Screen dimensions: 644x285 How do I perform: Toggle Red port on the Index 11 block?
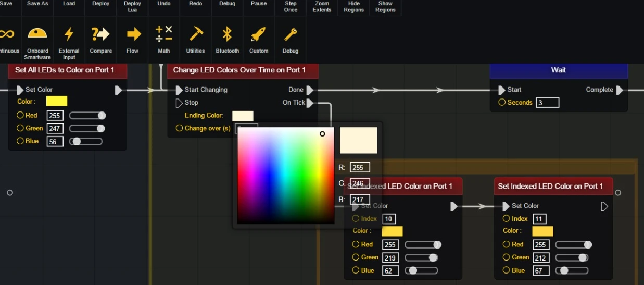click(x=507, y=244)
